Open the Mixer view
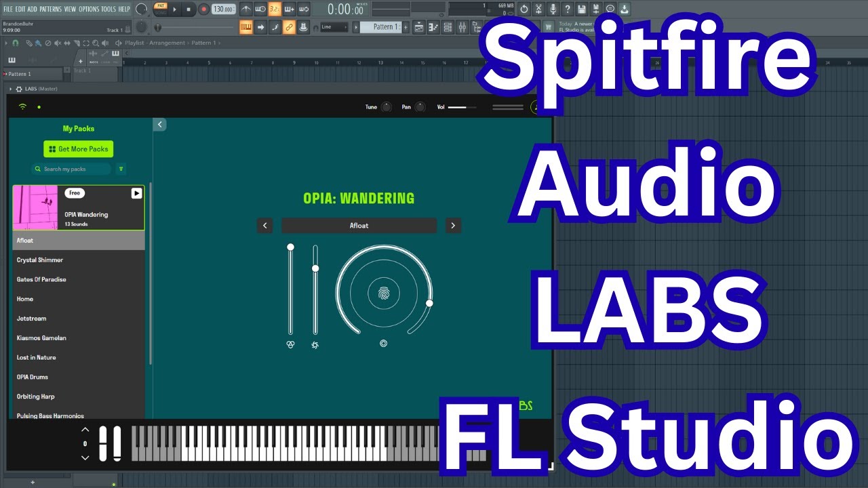Viewport: 868px width, 488px height. tap(462, 27)
